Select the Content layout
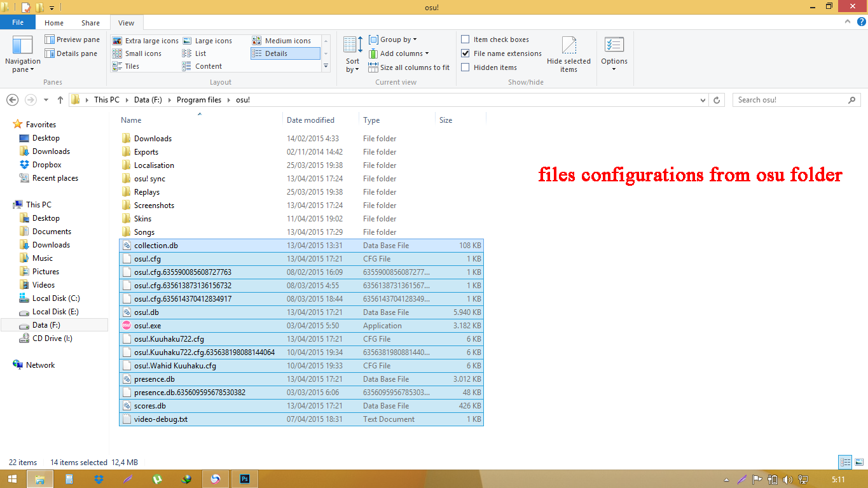This screenshot has width=868, height=488. pyautogui.click(x=202, y=66)
